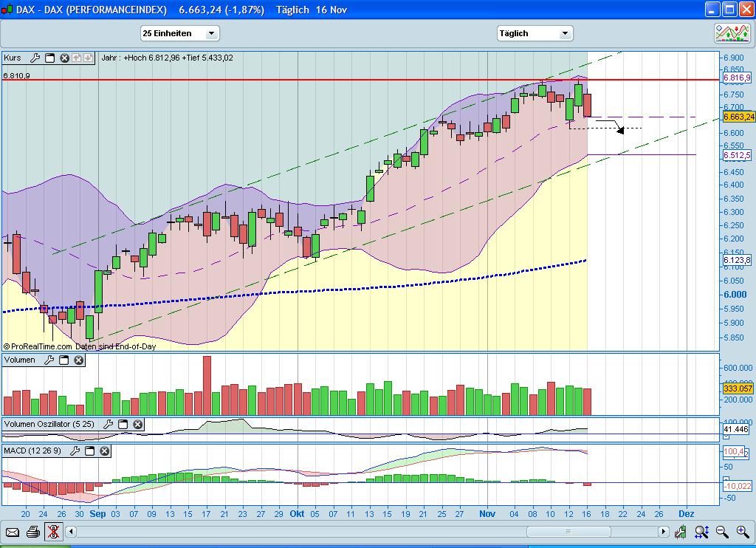Click DAX candlestick icon in title bar
The width and height of the screenshot is (756, 548).
pyautogui.click(x=7, y=10)
